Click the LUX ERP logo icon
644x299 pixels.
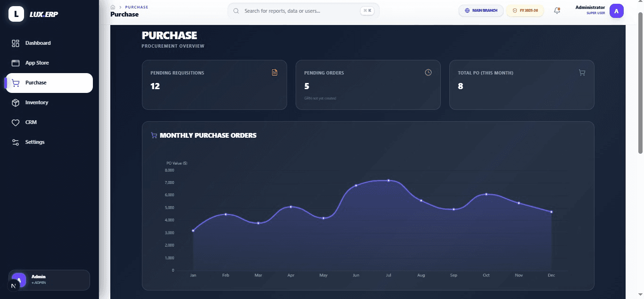click(16, 14)
